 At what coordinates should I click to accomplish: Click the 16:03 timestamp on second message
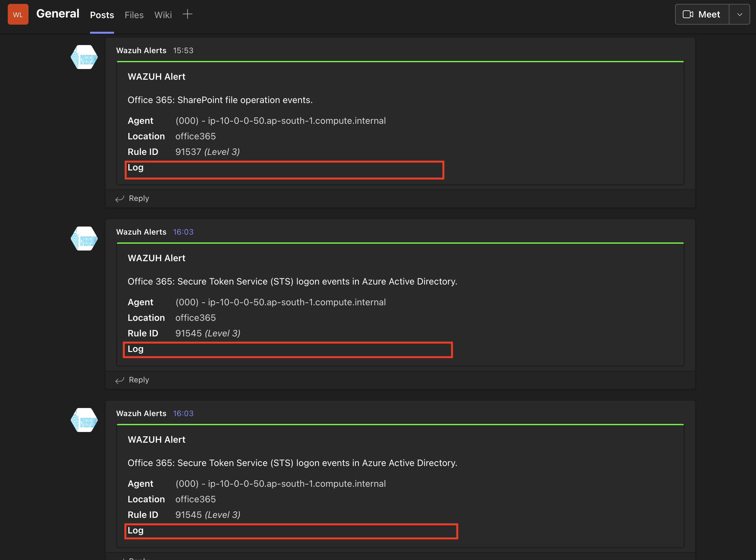pyautogui.click(x=183, y=232)
